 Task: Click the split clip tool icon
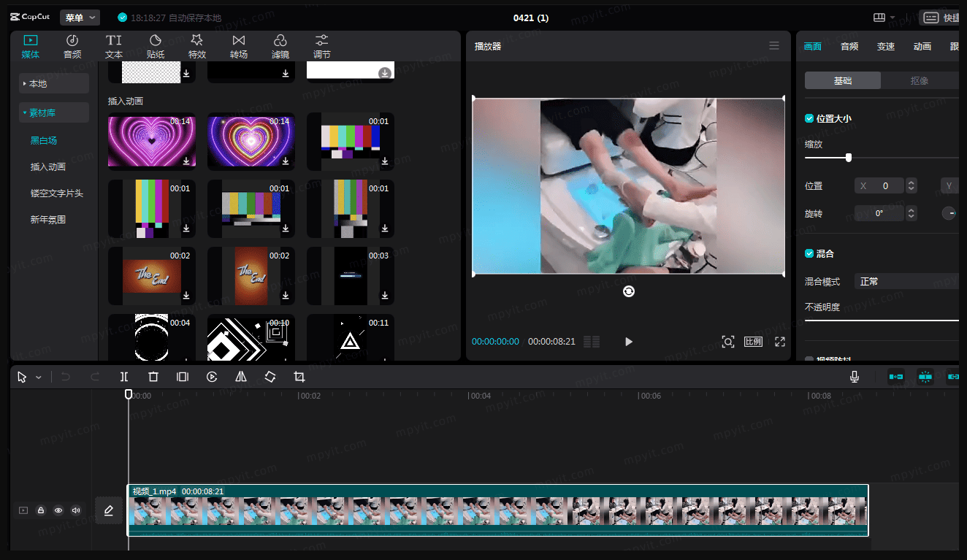click(x=124, y=377)
